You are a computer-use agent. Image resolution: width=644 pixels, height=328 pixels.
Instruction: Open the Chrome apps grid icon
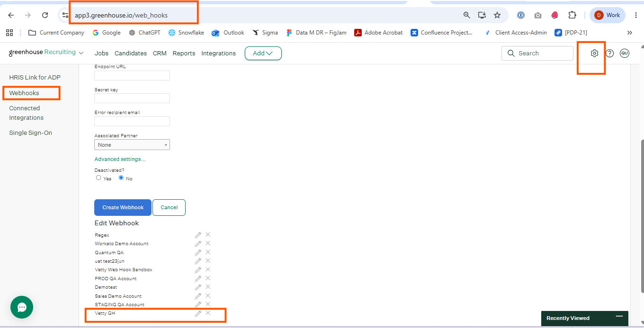[9, 33]
